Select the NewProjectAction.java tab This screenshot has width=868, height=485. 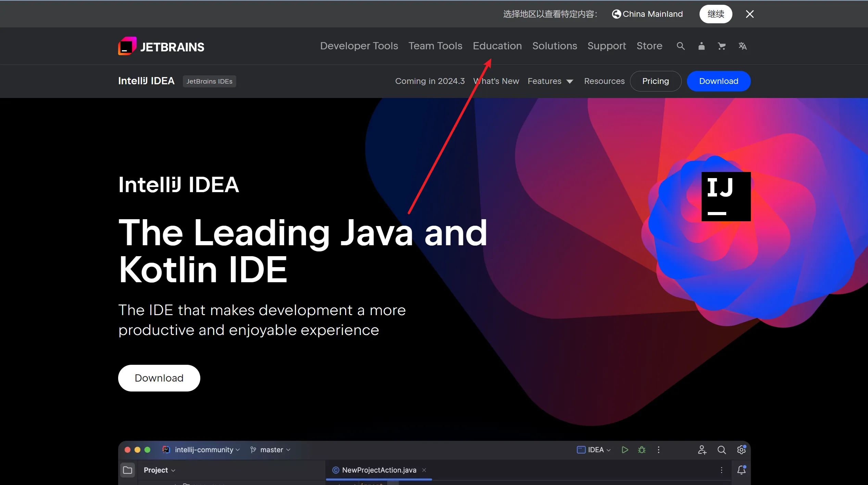[x=379, y=470]
